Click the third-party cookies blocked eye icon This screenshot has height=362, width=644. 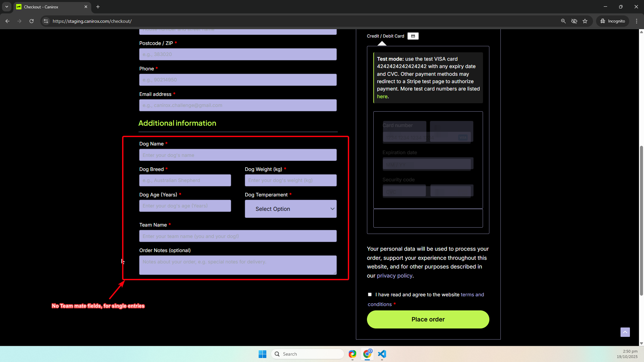tap(574, 21)
